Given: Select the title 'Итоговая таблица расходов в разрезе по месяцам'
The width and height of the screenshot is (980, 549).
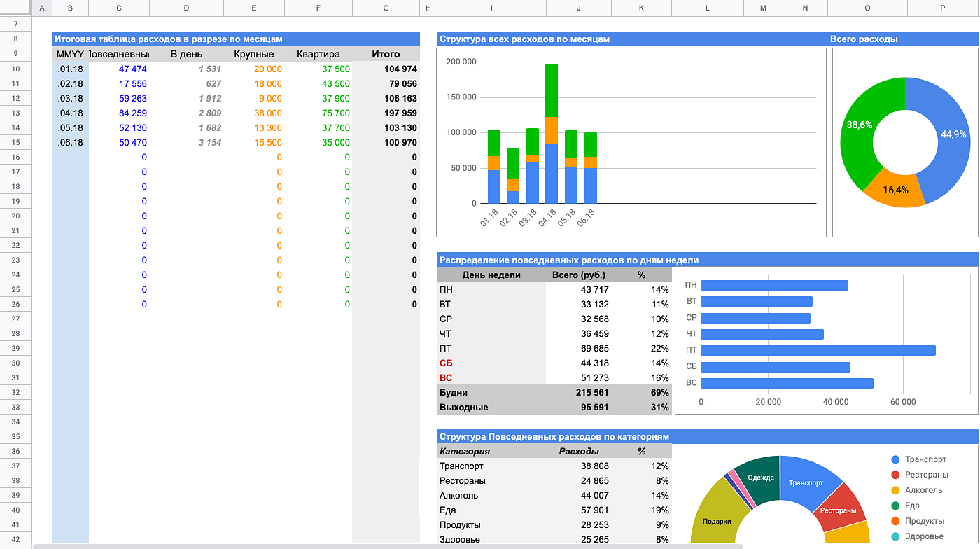Looking at the screenshot, I should 169,39.
